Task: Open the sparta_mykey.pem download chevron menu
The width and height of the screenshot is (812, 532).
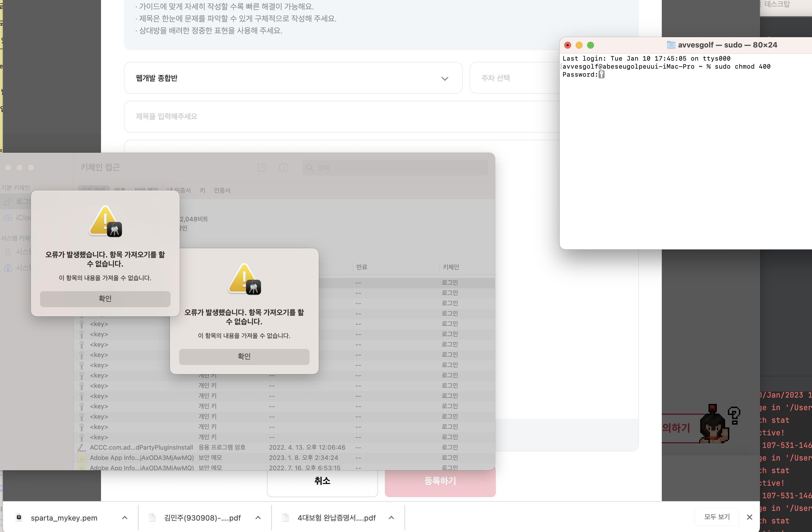Action: (x=125, y=518)
